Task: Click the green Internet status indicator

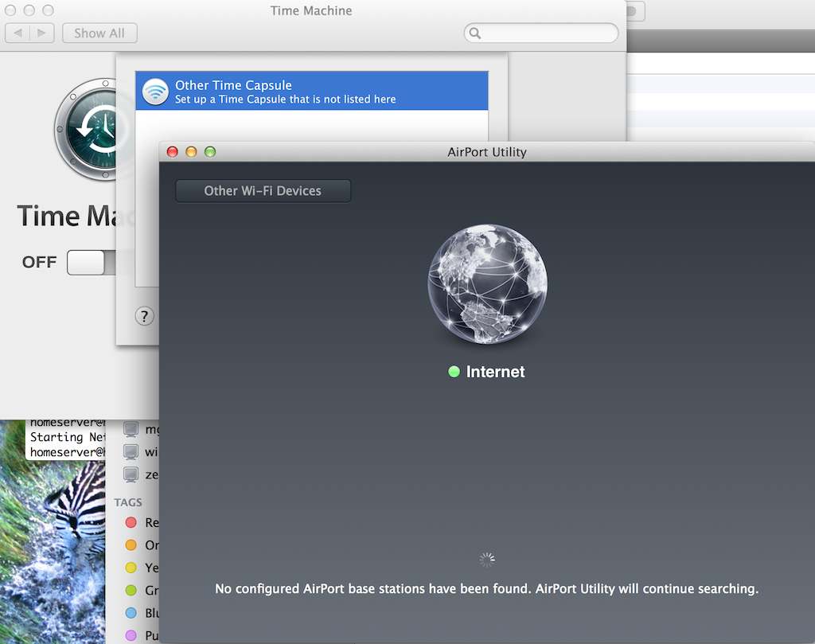Action: pos(454,372)
